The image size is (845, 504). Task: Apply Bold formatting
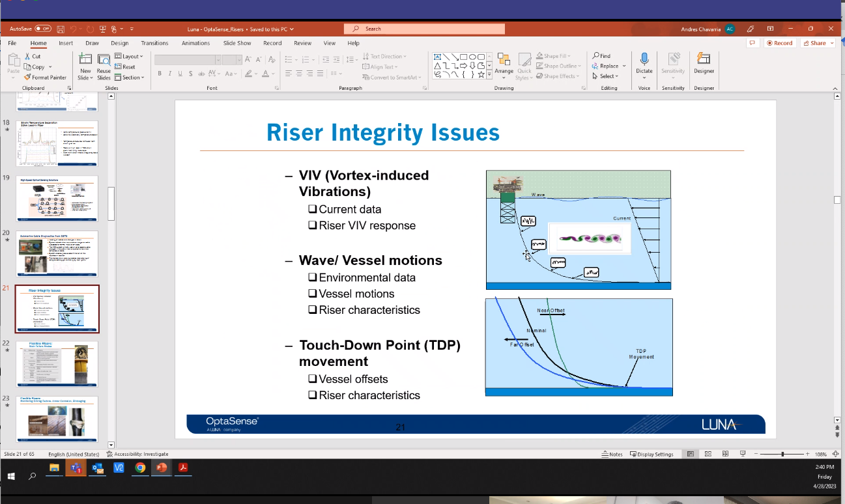[160, 74]
